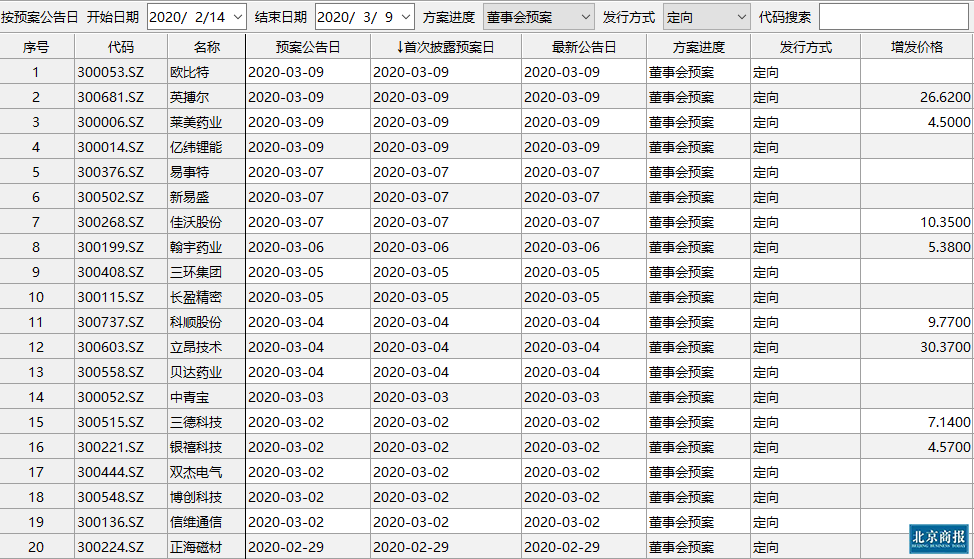Image resolution: width=974 pixels, height=559 pixels.
Task: Click the 方案进度 column header
Action: pyautogui.click(x=698, y=47)
